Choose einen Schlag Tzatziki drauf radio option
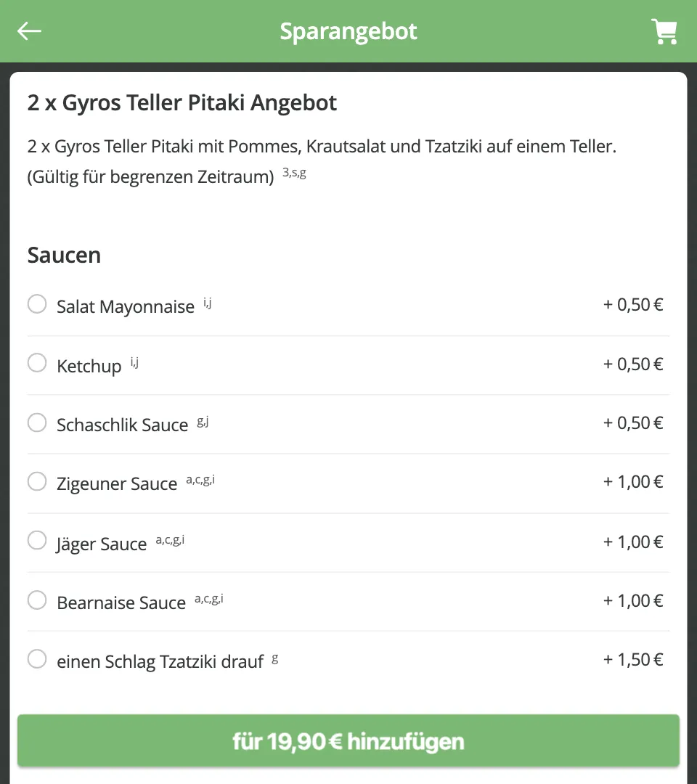The image size is (697, 784). coord(37,659)
